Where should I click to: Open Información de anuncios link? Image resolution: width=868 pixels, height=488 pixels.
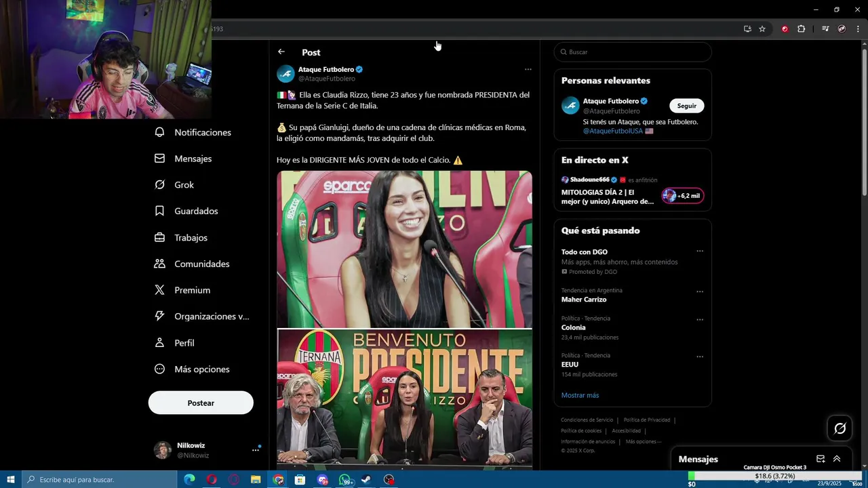click(x=588, y=442)
